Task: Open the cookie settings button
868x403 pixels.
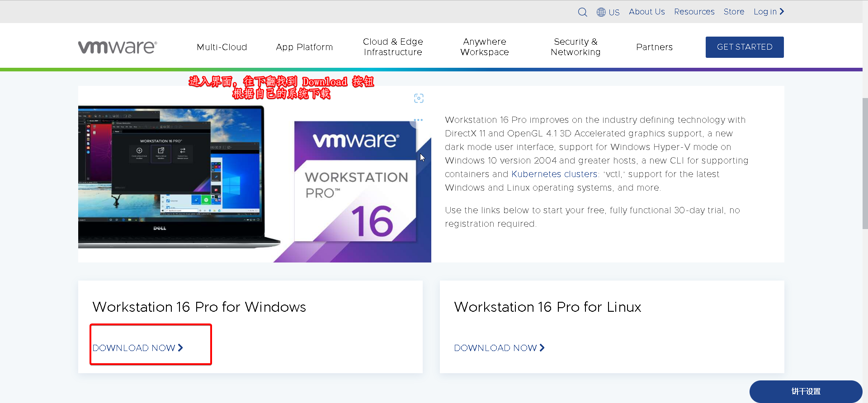Action: [x=806, y=391]
